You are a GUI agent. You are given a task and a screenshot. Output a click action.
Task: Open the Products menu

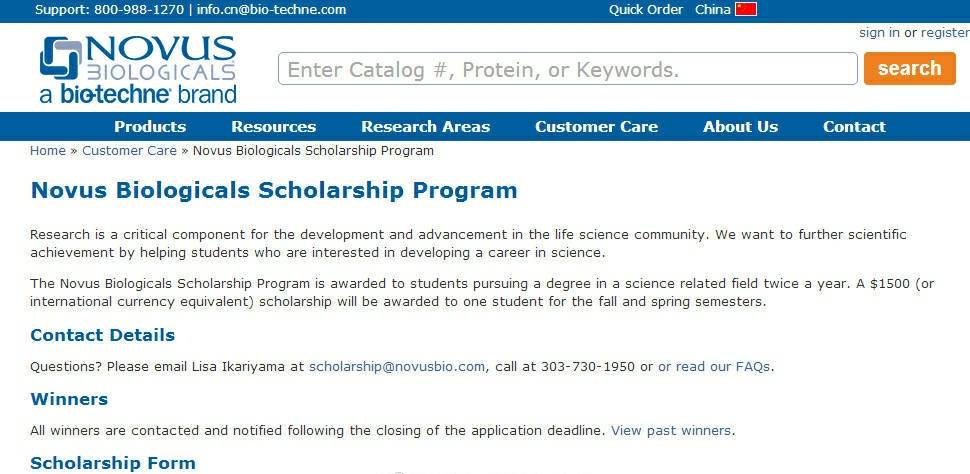coord(150,127)
